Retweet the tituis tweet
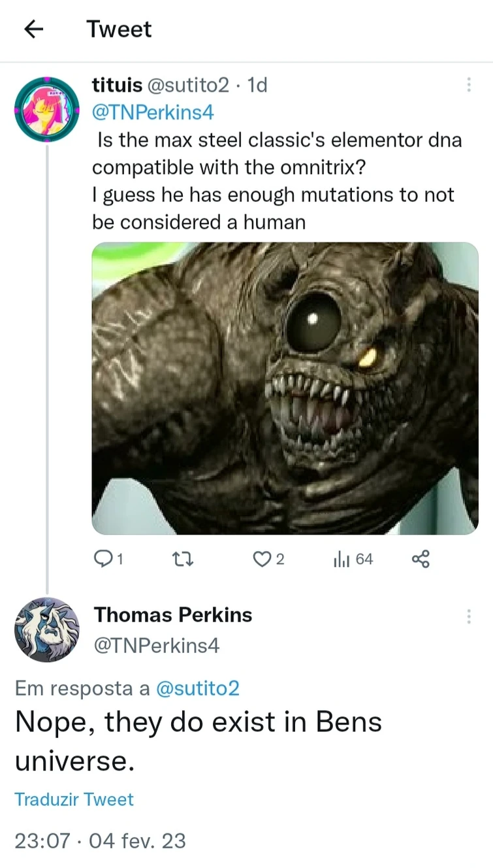Viewport: 493px width, 868px height. pyautogui.click(x=178, y=559)
